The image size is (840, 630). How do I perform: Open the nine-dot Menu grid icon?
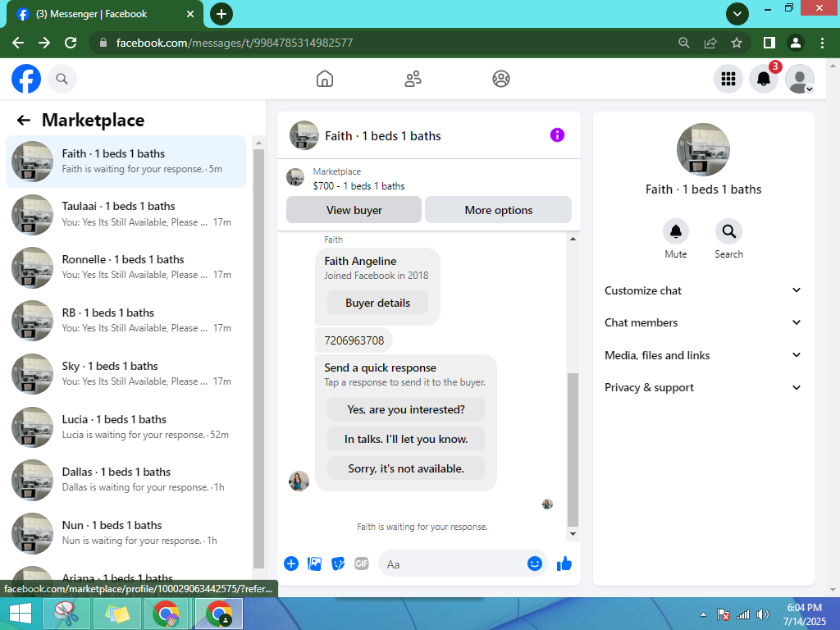[x=728, y=80]
